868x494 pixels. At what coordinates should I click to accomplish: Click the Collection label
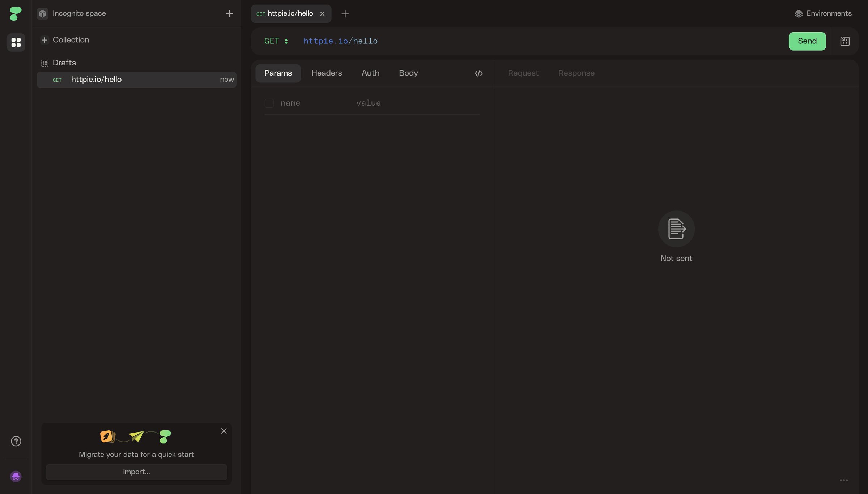[x=71, y=40]
